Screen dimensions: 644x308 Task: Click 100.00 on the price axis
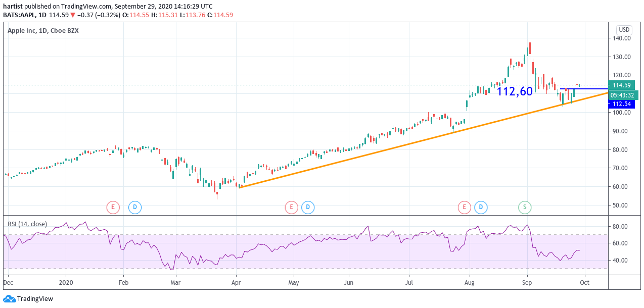tap(622, 113)
